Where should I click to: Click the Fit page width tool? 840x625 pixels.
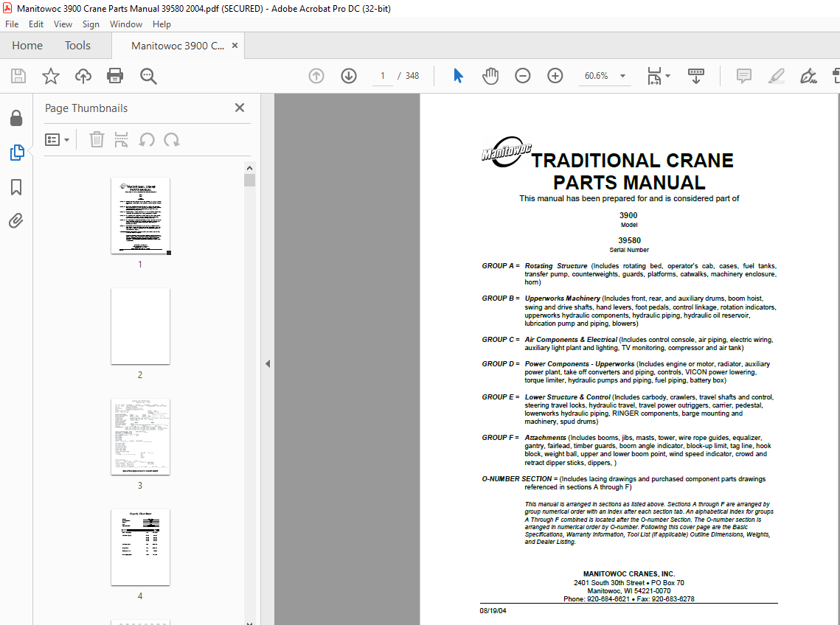pos(654,76)
